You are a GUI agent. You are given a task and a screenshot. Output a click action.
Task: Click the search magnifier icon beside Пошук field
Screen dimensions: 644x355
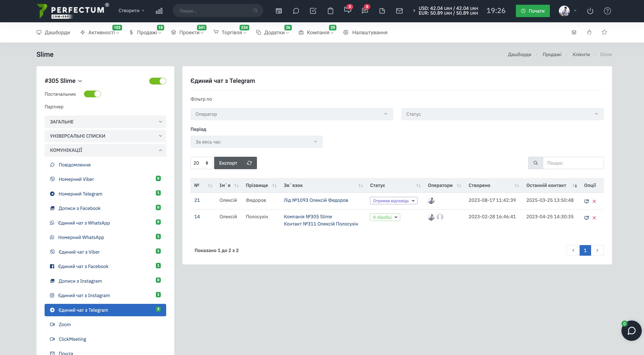[535, 163]
